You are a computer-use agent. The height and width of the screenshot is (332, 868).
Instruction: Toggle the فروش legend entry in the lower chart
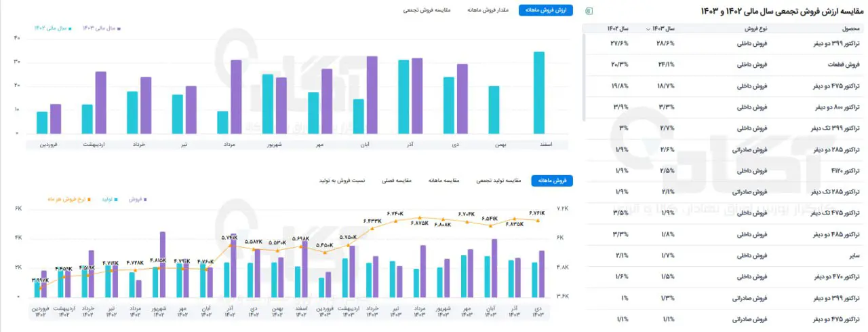(139, 200)
